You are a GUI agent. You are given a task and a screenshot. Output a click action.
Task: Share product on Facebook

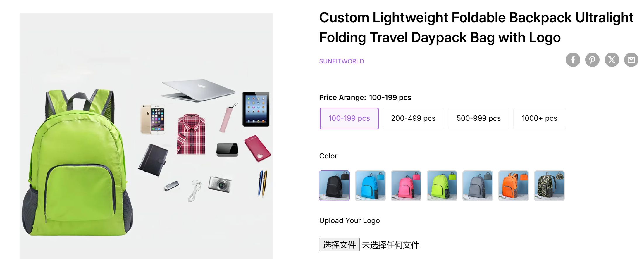pyautogui.click(x=573, y=60)
